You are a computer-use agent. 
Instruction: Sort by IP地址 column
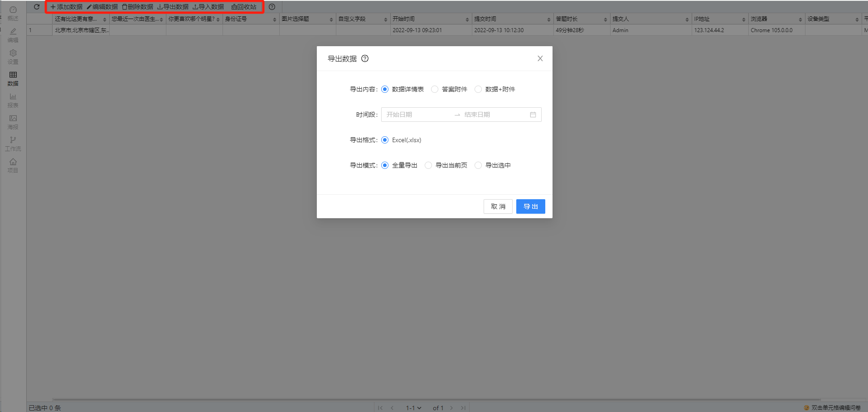click(x=743, y=19)
